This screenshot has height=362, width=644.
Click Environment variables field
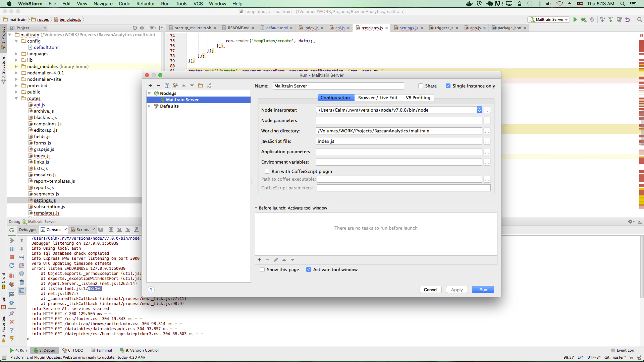click(399, 162)
